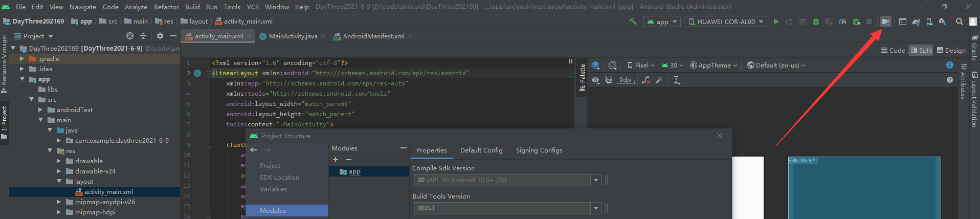Screen dimensions: 980x219
Task: Run the app with the green play icon
Action: 776,21
